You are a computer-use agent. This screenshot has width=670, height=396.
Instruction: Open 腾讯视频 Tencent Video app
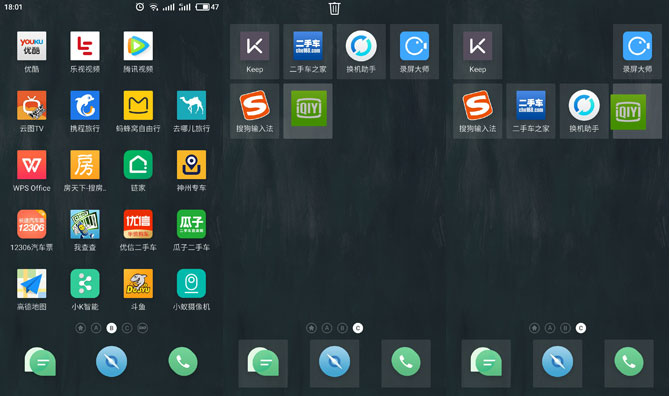[138, 46]
